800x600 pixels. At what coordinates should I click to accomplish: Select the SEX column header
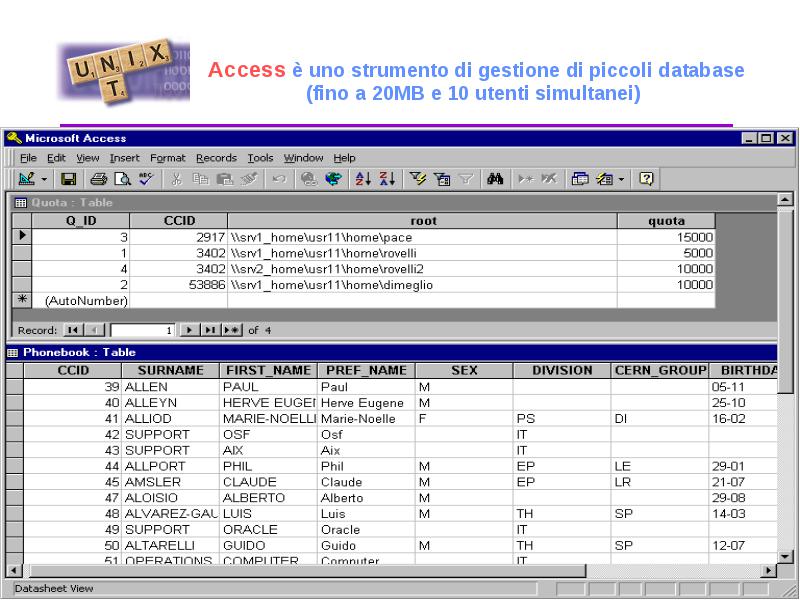tap(464, 370)
